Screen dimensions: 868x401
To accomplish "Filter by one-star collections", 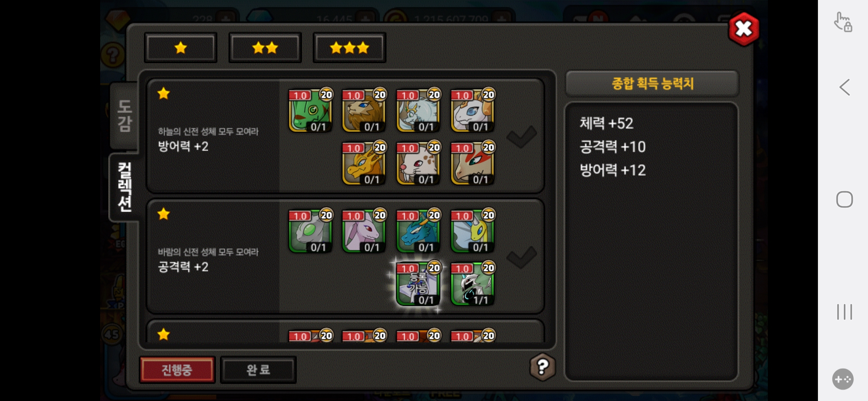I will coord(181,48).
